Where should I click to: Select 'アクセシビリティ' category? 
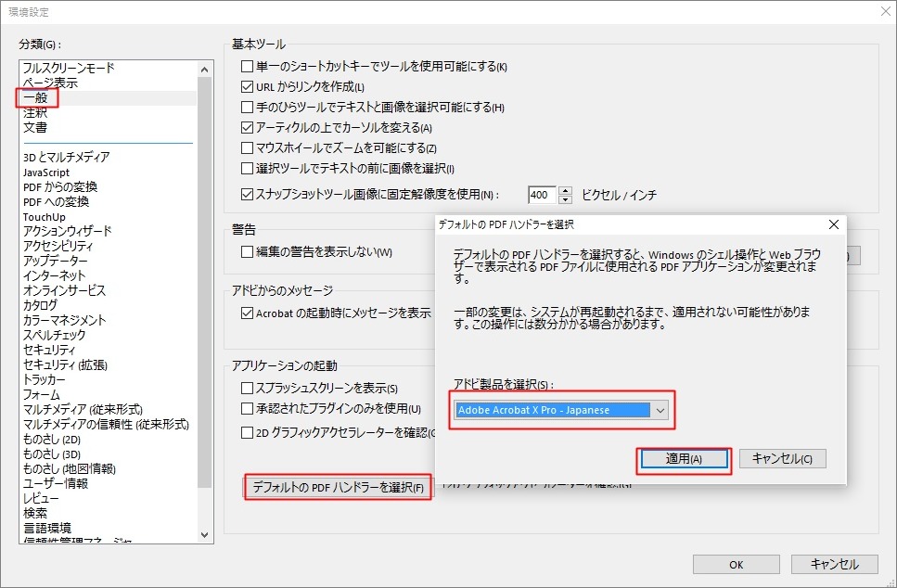click(58, 246)
